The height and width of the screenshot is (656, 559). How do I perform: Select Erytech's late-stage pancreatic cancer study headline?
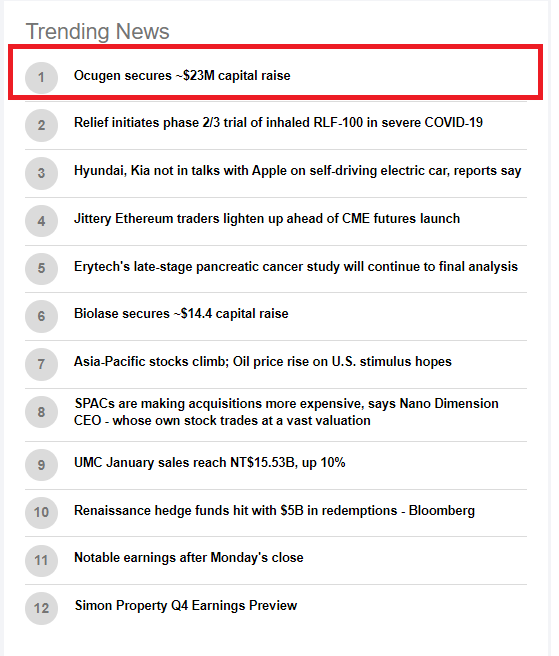pyautogui.click(x=296, y=266)
